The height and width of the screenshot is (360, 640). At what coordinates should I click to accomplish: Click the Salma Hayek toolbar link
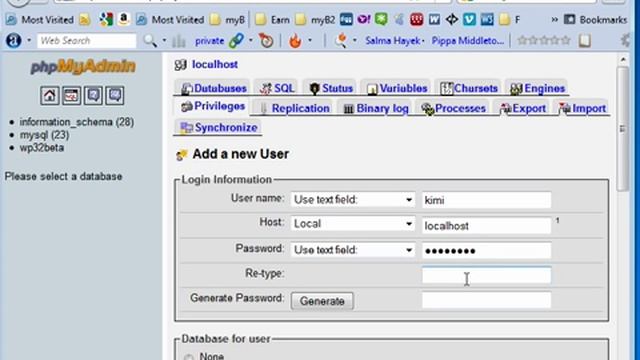point(393,40)
